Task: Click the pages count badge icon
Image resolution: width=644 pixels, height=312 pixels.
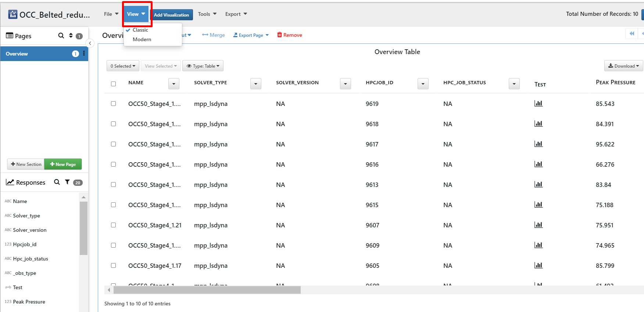Action: (79, 36)
